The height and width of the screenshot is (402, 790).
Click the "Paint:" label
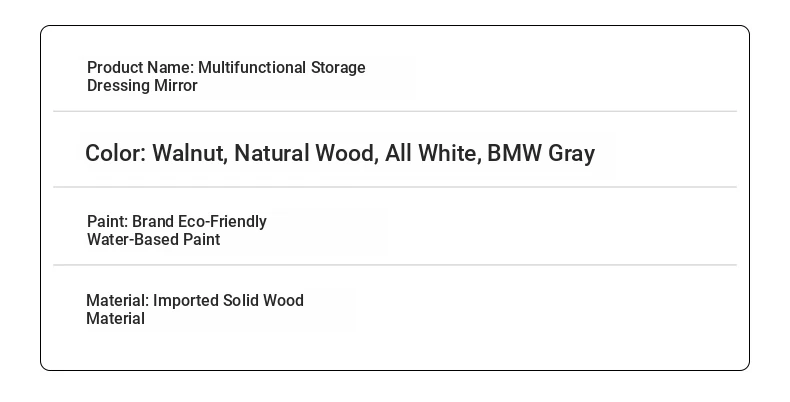108,222
